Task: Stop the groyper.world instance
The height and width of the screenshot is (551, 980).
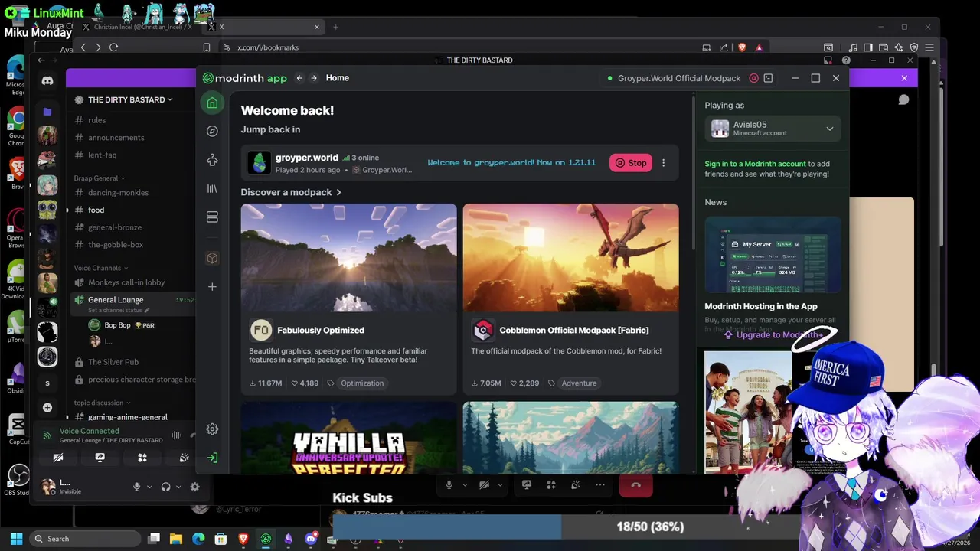Action: (x=631, y=163)
